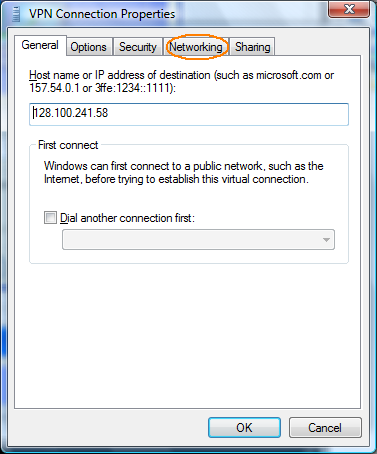Switch to the Options tab

tap(88, 47)
